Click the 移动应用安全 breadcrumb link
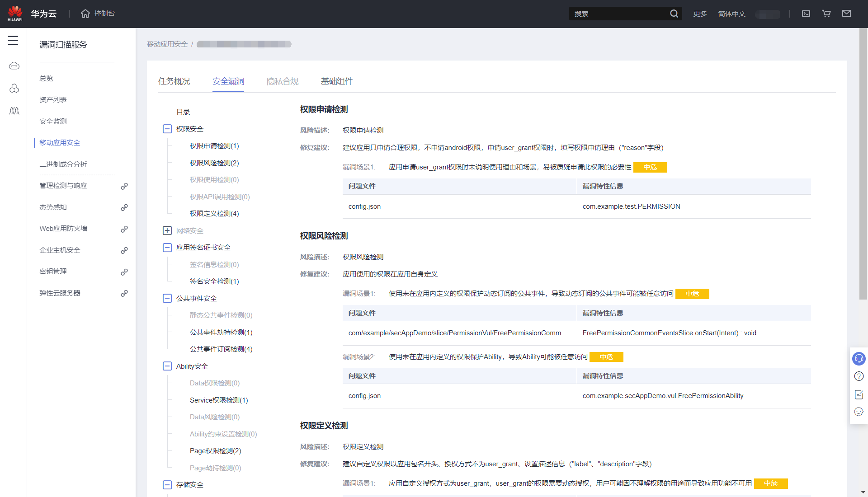 click(x=167, y=44)
